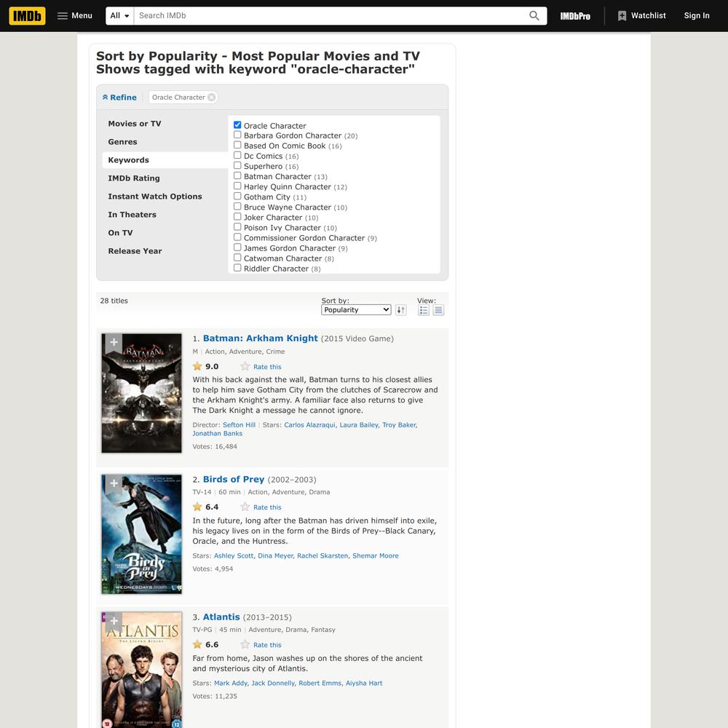The height and width of the screenshot is (728, 728).
Task: Open Rachel Skarsten's page
Action: (323, 555)
